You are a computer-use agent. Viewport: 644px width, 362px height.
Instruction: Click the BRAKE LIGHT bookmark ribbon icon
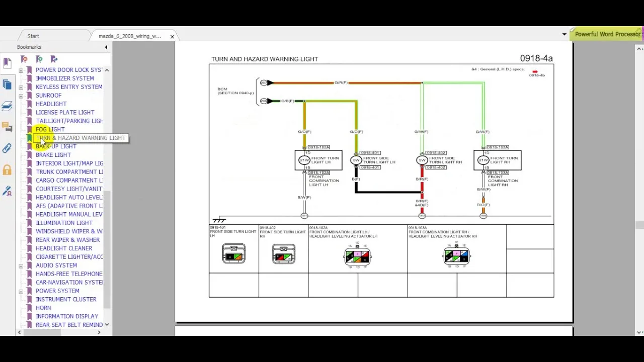(x=29, y=155)
